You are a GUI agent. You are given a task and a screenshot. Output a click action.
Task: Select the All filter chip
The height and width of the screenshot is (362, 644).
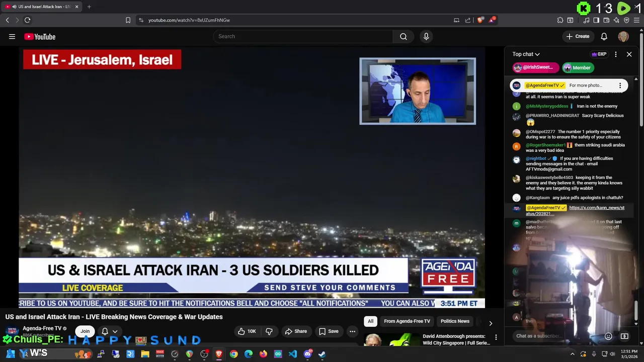tap(370, 321)
